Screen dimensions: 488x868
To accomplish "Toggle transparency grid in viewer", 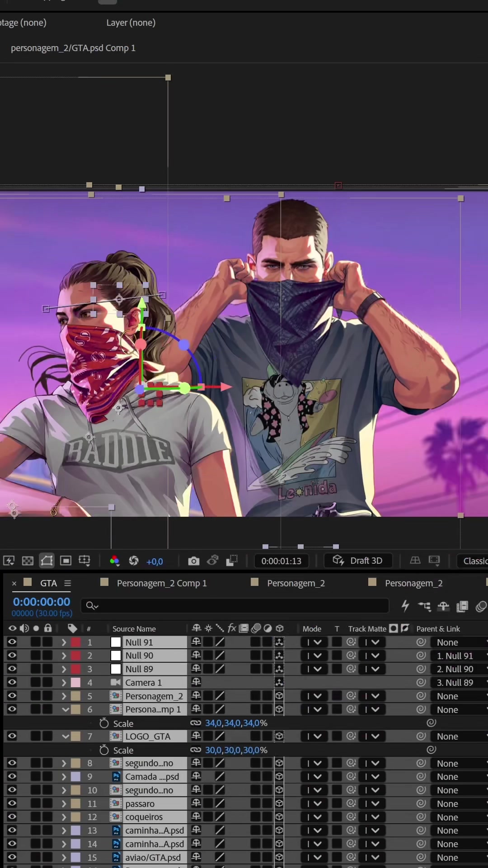I will [28, 561].
